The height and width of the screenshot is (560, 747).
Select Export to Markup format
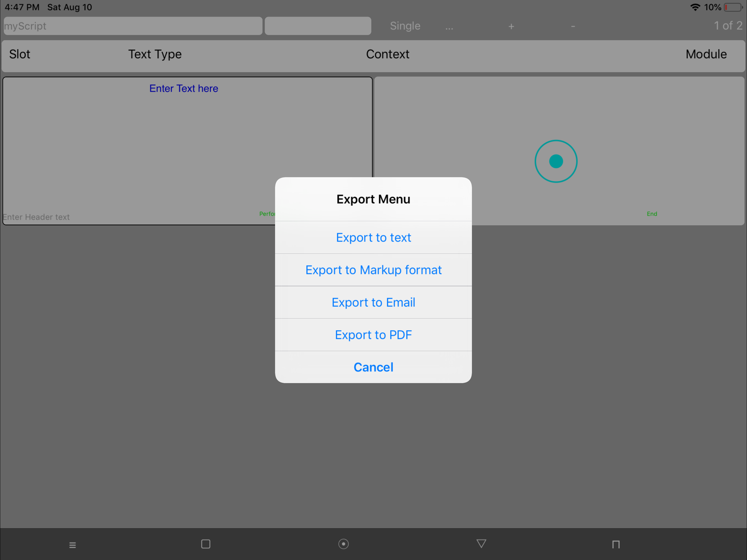(373, 270)
